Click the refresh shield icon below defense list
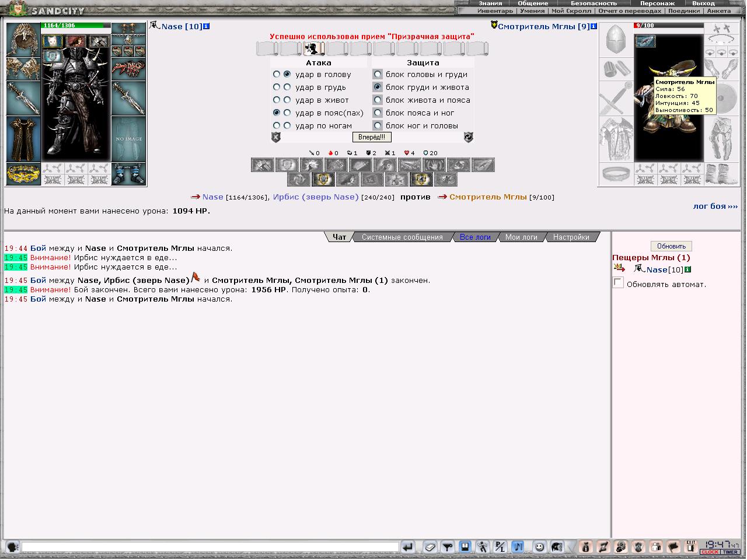This screenshot has width=747, height=560. pos(469,137)
